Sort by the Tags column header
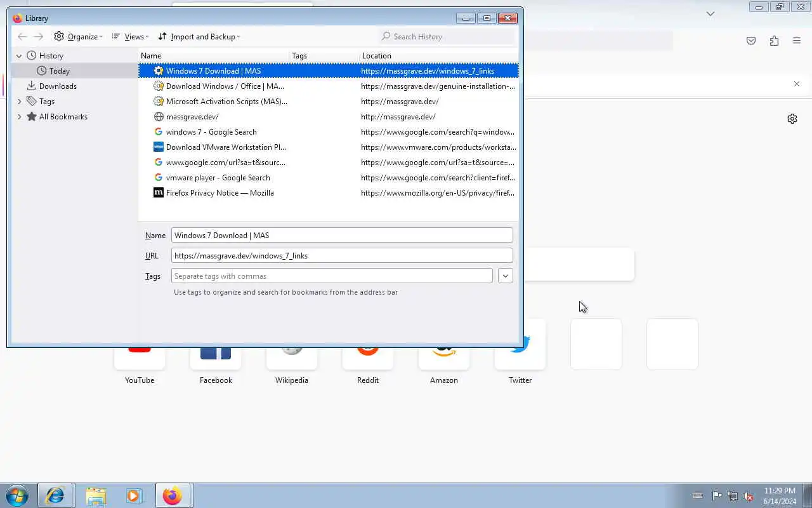812x508 pixels. (x=325, y=56)
